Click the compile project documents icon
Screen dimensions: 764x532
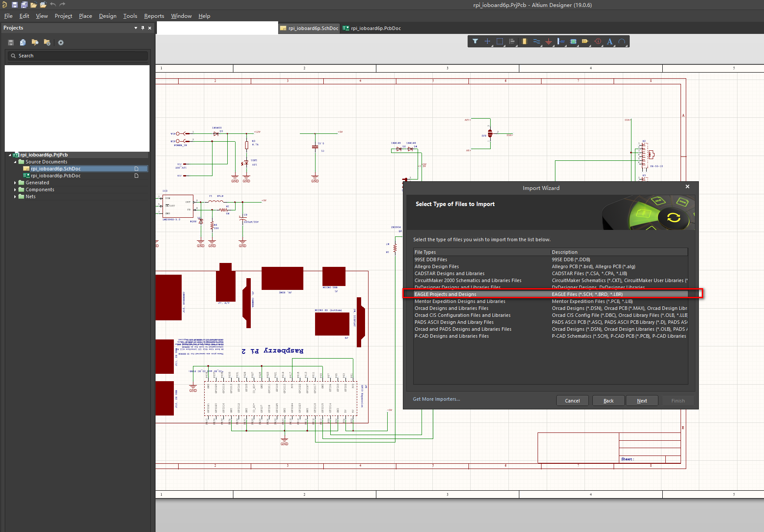pos(23,43)
